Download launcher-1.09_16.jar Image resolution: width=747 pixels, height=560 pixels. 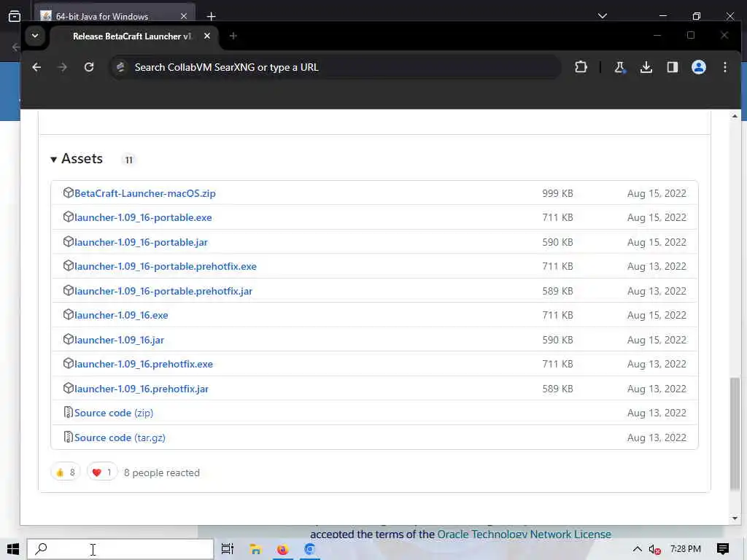click(119, 340)
